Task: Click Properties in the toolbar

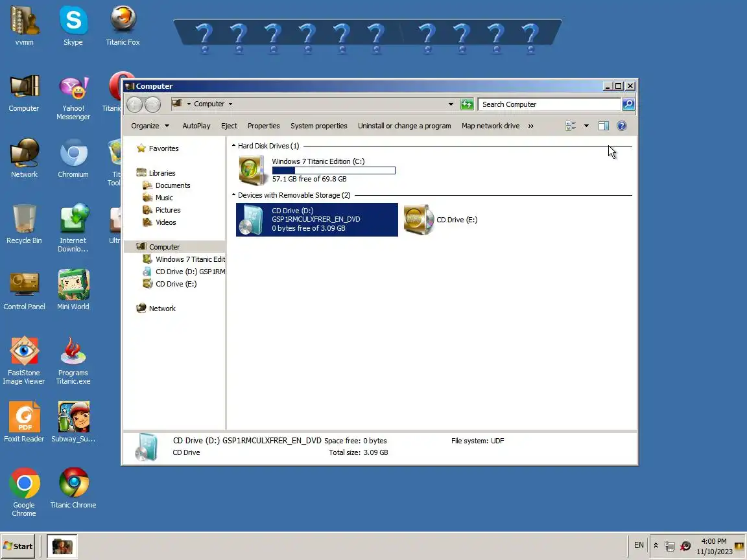Action: [x=263, y=126]
